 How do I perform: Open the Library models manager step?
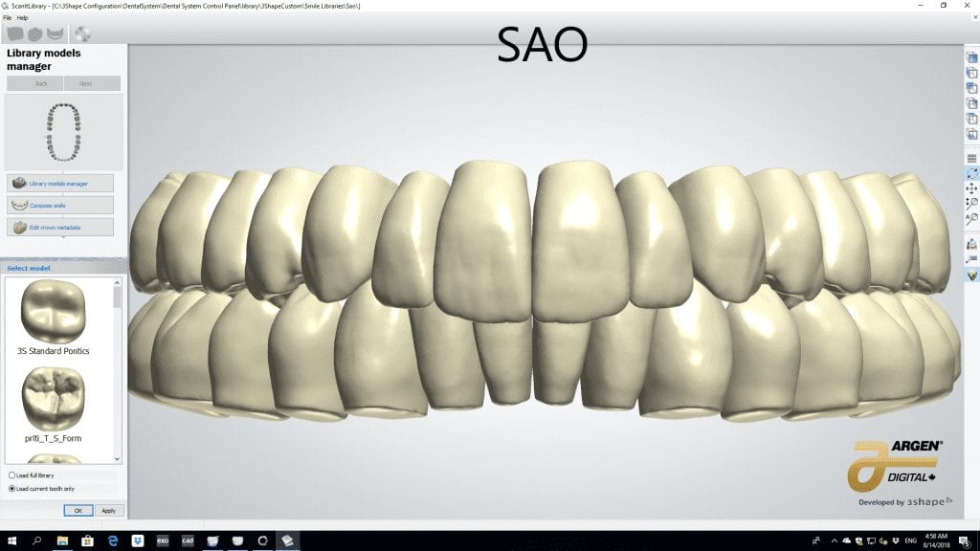point(60,183)
